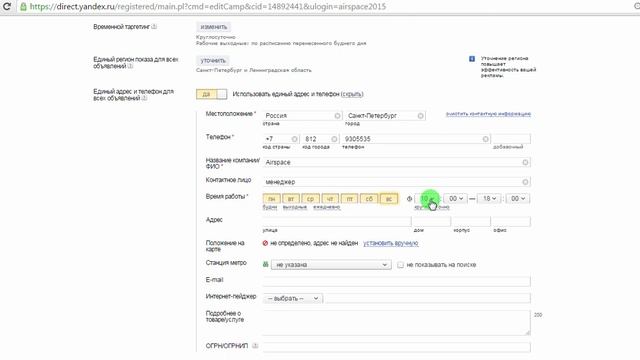Open the Интернет-пейджер выбрать dropdown
This screenshot has width=640, height=360.
coord(293,298)
